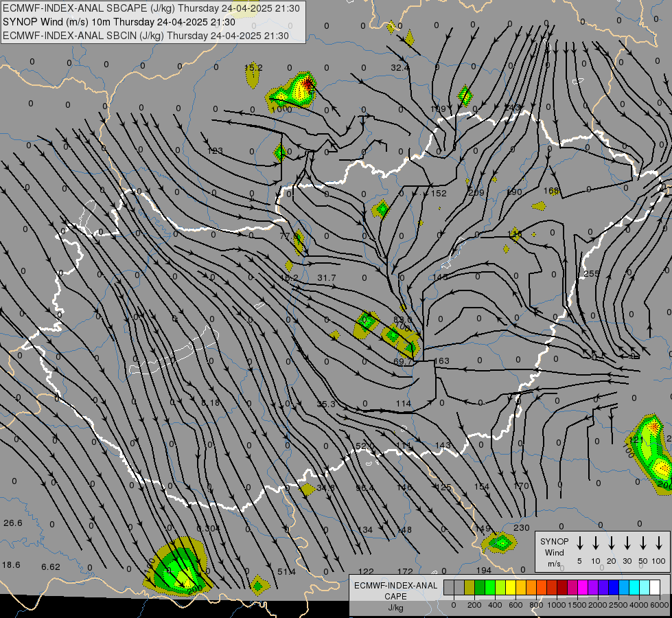Choose the pure blue CAPE legend swatch
The height and width of the screenshot is (618, 672).
pyautogui.click(x=613, y=588)
